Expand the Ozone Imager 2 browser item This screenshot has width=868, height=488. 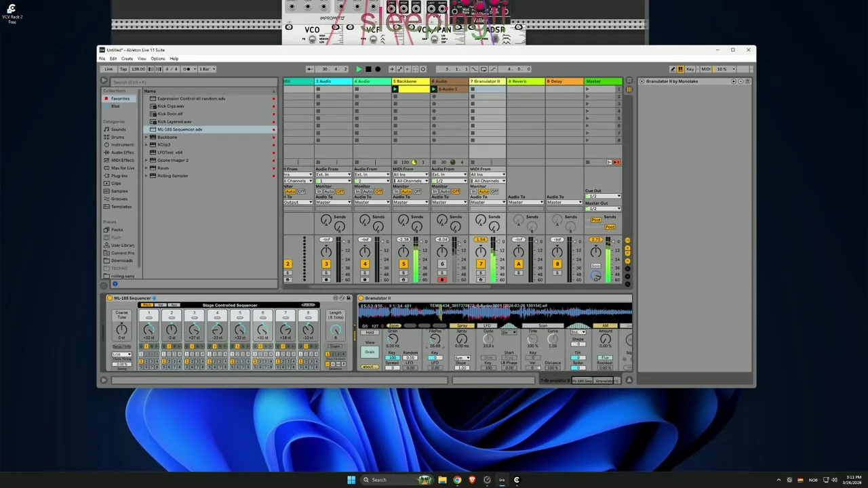point(146,160)
